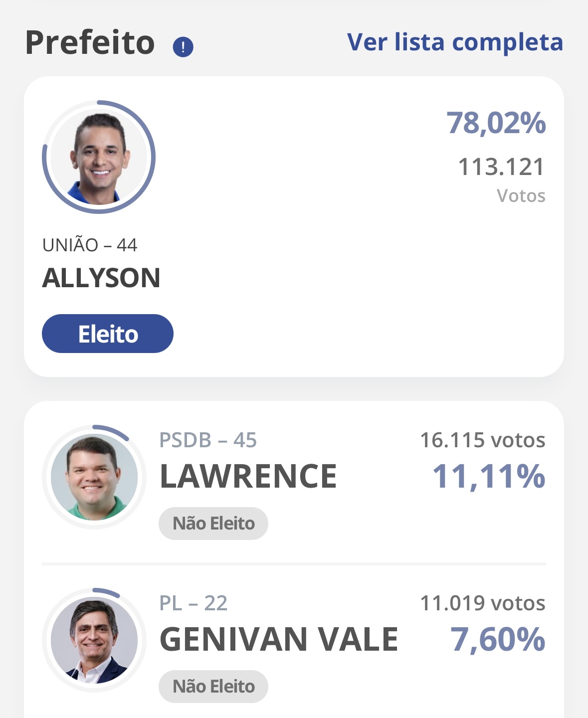Click the Eleito badge under Allyson
588x718 pixels.
pyautogui.click(x=108, y=334)
